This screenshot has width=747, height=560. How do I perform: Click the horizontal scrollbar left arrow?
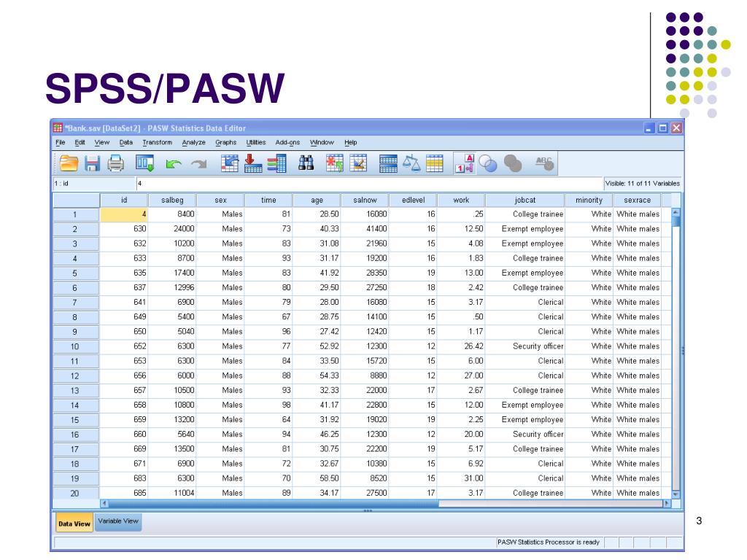click(x=104, y=503)
